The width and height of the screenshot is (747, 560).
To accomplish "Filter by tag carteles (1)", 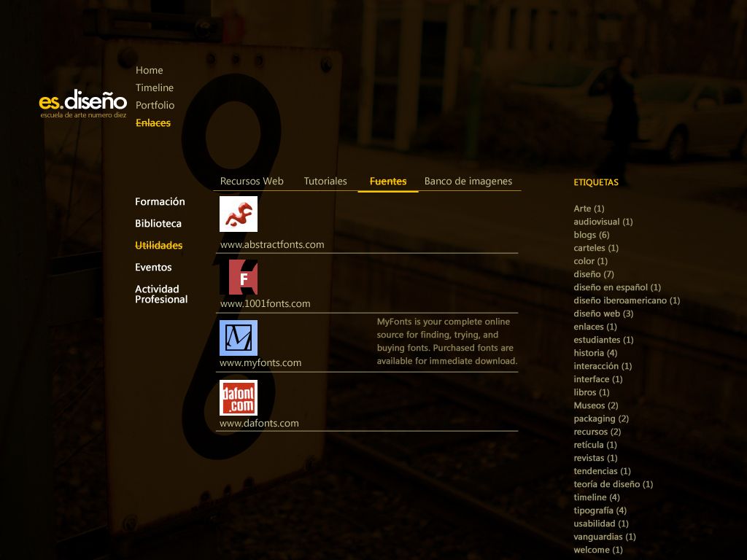I will (596, 248).
